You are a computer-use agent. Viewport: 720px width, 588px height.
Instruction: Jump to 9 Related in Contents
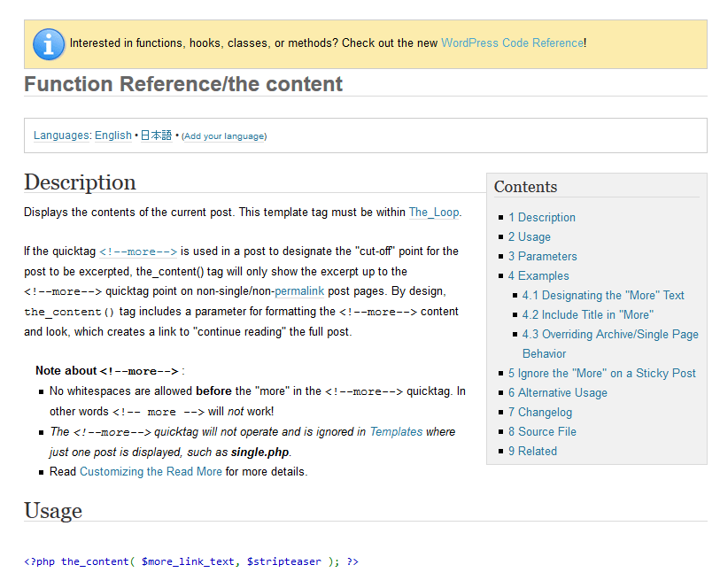click(532, 452)
